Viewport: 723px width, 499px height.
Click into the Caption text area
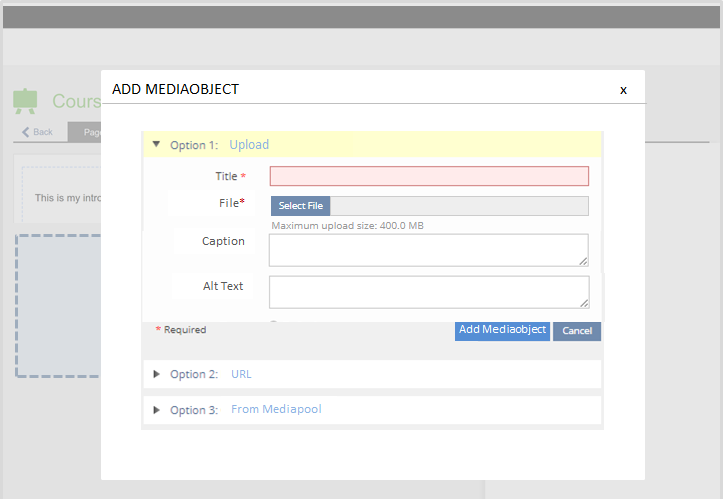pos(428,250)
